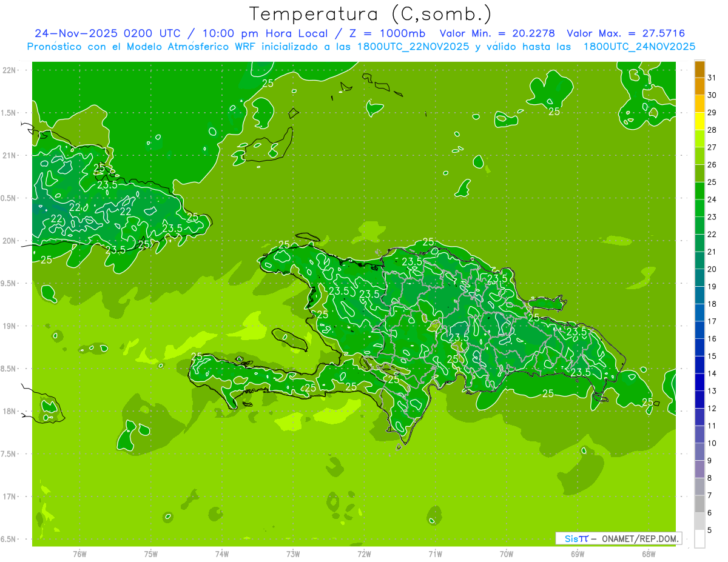This screenshot has height=562, width=728.
Task: Click the '18N' latitude axis label
Action: 10,411
